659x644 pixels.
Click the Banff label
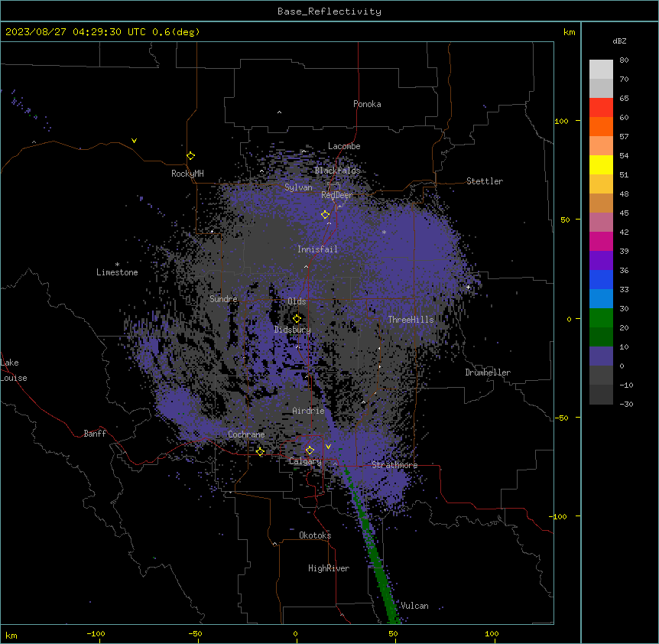[95, 434]
